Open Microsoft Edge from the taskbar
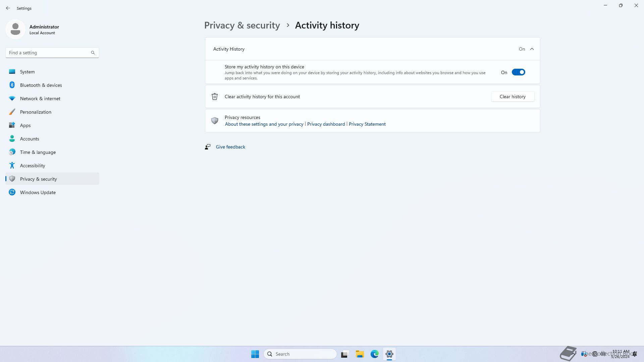The width and height of the screenshot is (644, 362). coord(375,354)
